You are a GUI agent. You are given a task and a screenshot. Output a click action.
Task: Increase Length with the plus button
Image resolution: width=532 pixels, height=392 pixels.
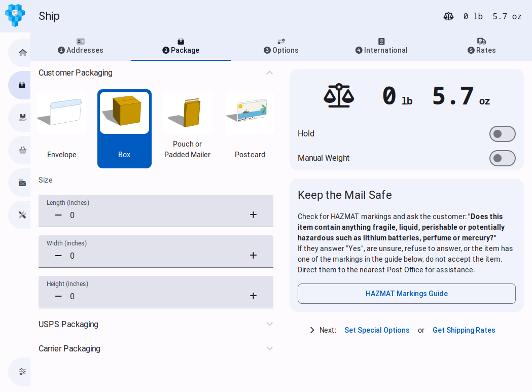(x=253, y=215)
